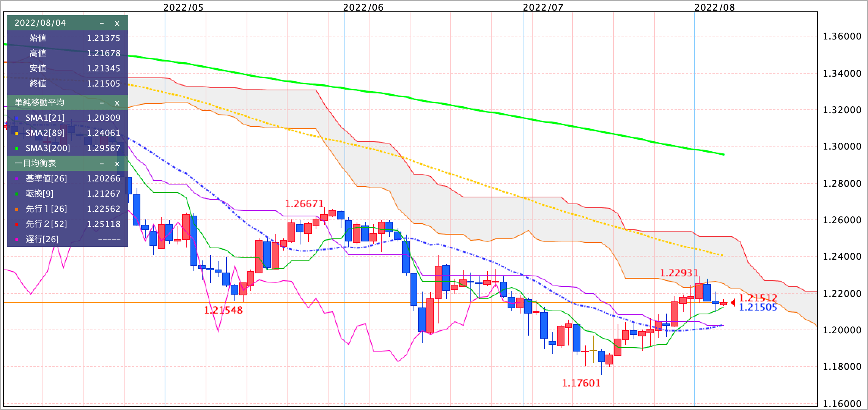Click the SMA3[200] label
Image resolution: width=868 pixels, height=410 pixels.
tap(48, 148)
